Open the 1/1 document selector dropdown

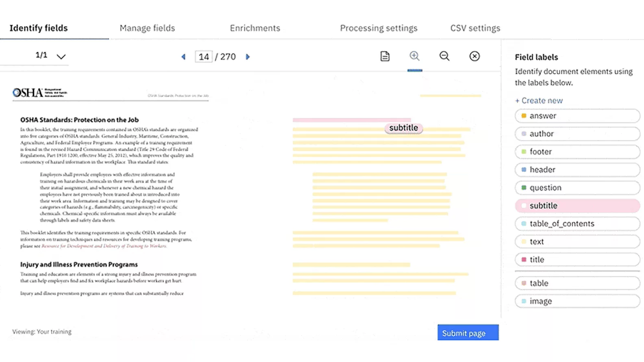[61, 56]
